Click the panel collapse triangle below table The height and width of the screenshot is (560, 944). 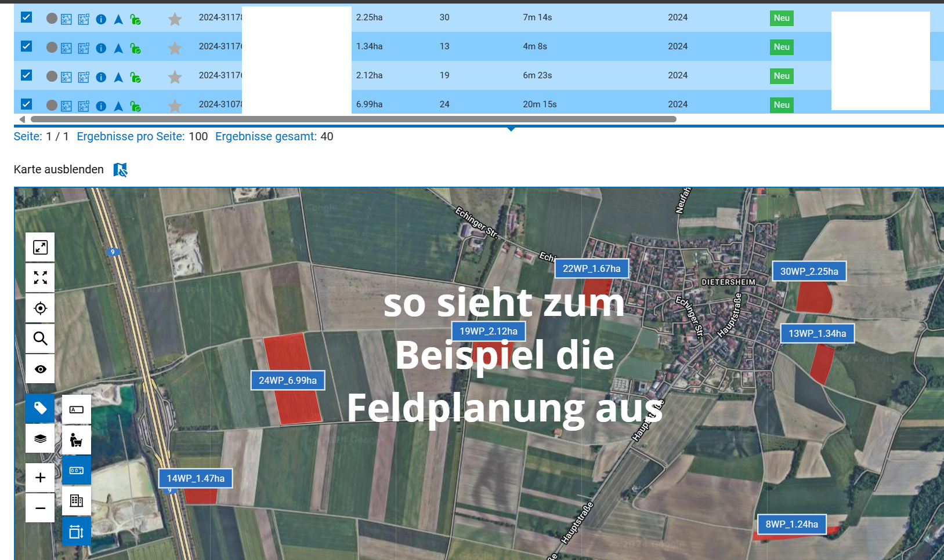[x=511, y=129]
